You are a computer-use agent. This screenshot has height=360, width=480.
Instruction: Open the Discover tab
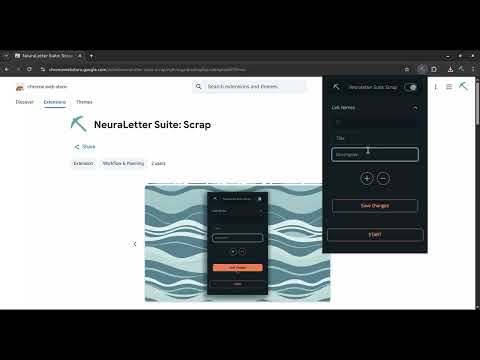(25, 102)
